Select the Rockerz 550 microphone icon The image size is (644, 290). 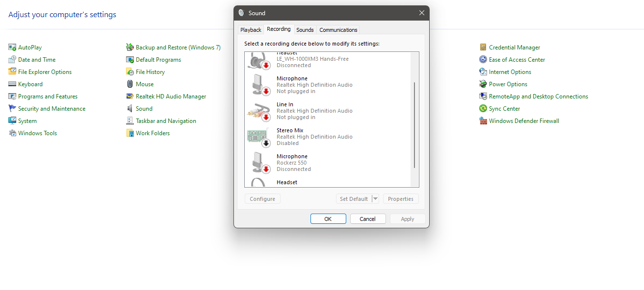point(259,163)
